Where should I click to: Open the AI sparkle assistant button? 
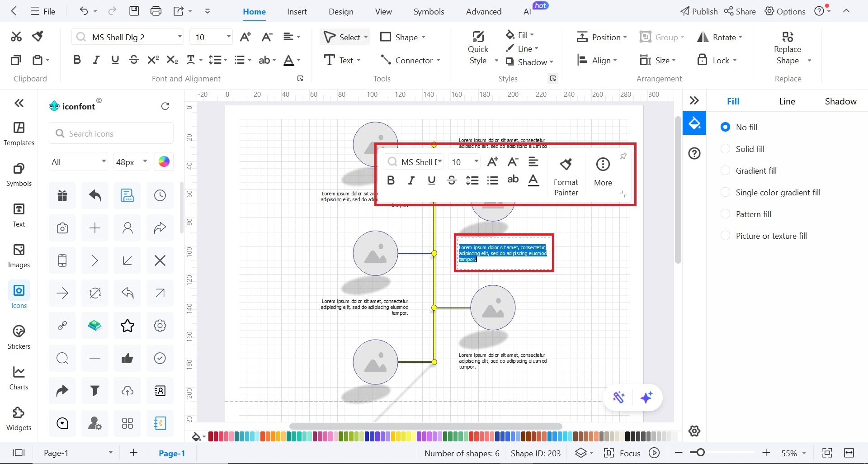click(647, 398)
